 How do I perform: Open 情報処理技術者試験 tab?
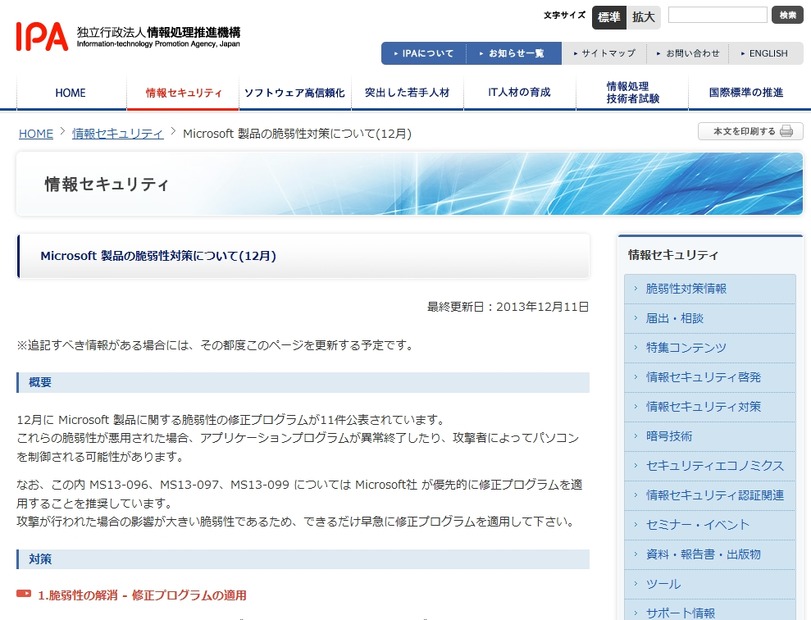click(632, 93)
